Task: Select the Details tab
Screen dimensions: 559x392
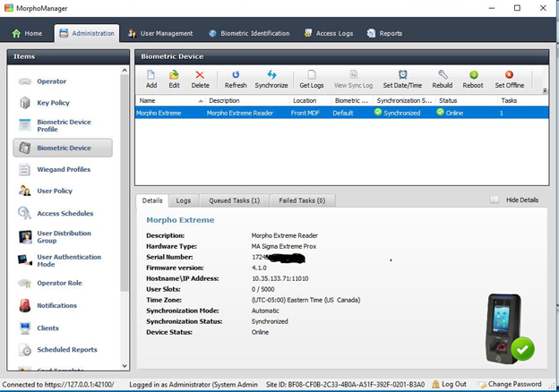Action: click(x=152, y=200)
